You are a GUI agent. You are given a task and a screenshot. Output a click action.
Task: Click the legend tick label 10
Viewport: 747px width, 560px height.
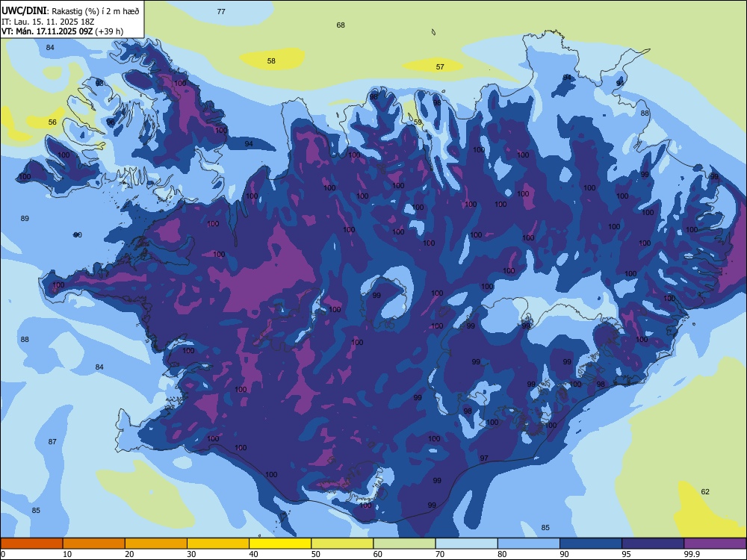click(x=67, y=554)
